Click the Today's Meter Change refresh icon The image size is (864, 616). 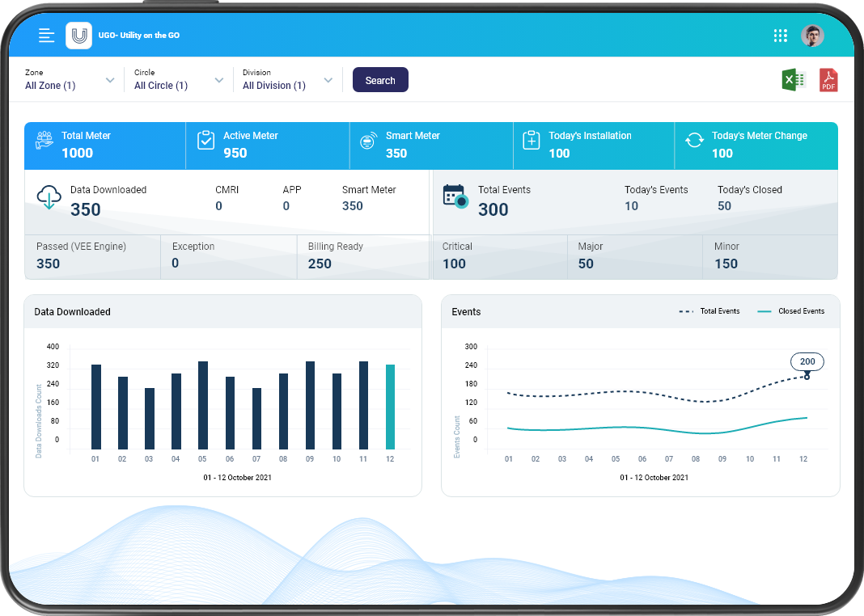point(694,140)
